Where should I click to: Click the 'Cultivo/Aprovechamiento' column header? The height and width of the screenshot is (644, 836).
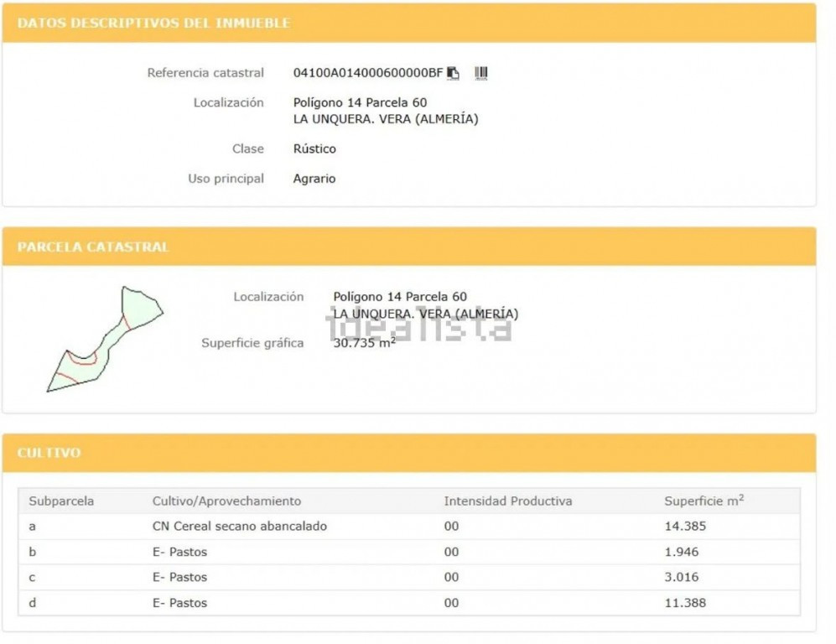pos(226,501)
